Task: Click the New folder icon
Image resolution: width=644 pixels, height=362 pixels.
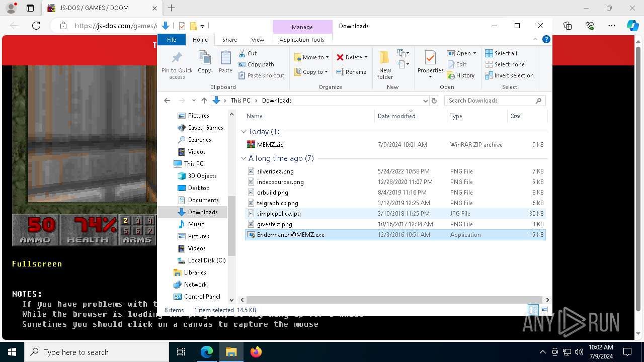Action: click(x=385, y=58)
